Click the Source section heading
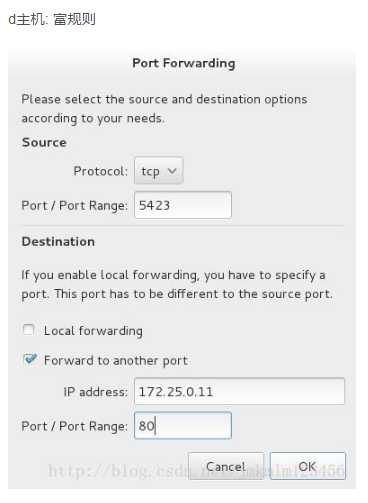The image size is (368, 503). tap(44, 142)
